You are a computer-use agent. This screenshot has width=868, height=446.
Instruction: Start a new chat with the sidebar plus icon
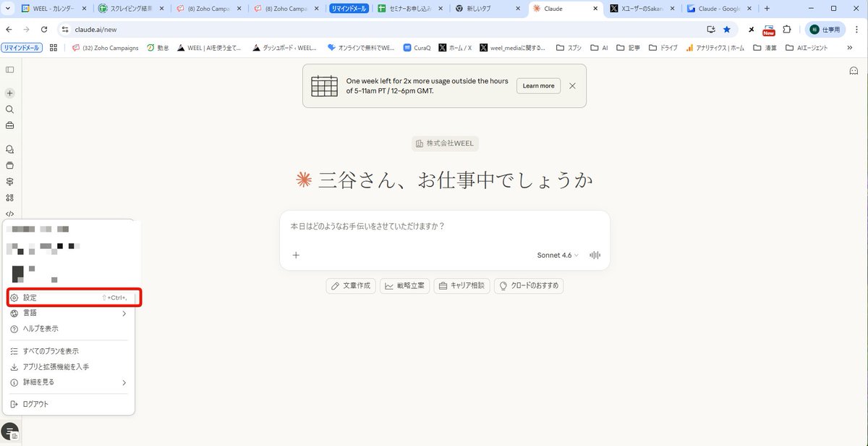pos(10,93)
